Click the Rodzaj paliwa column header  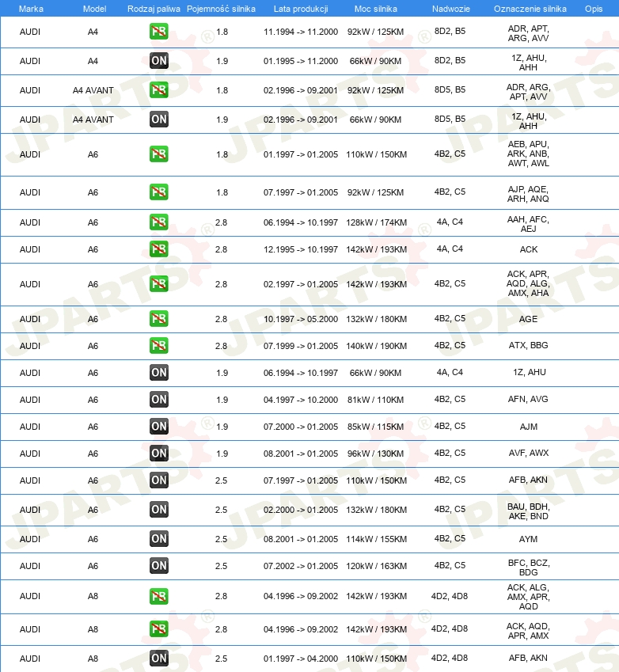click(x=154, y=9)
